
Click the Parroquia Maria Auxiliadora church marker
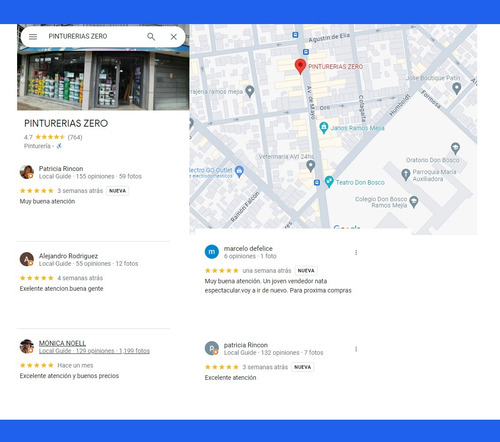405,175
